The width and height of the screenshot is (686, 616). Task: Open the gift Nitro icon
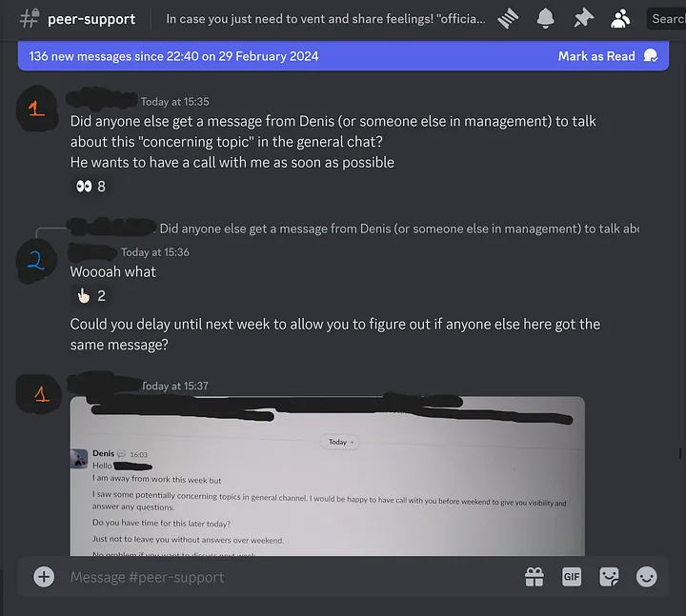(535, 577)
